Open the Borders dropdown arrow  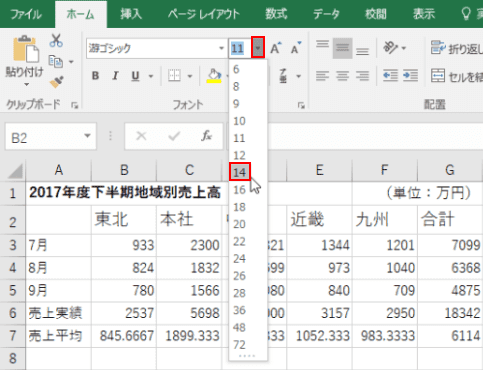tap(190, 76)
